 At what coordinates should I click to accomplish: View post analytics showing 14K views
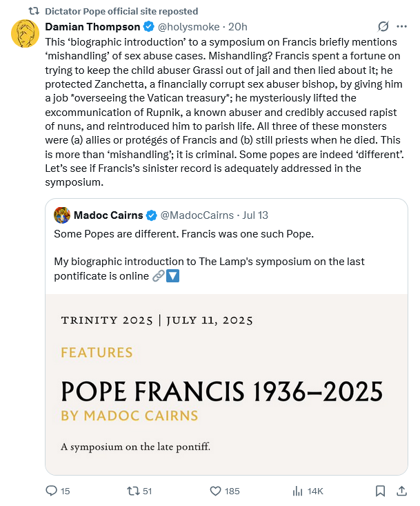click(x=299, y=491)
